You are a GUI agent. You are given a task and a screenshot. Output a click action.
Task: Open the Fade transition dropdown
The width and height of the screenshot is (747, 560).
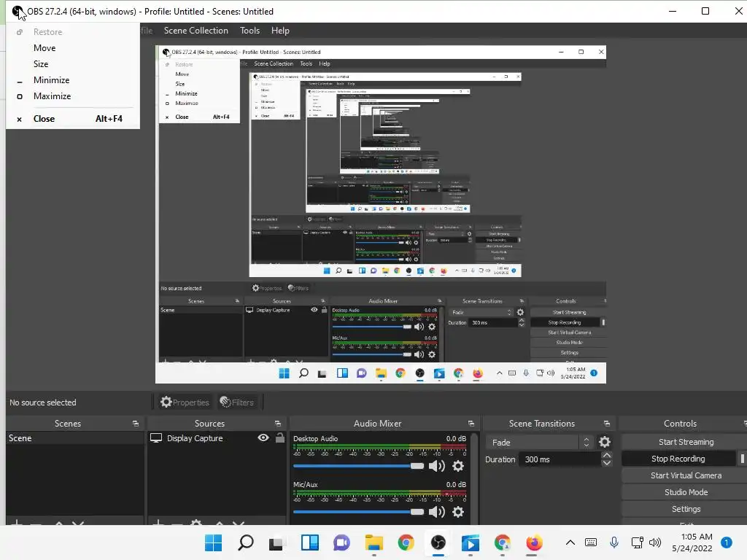click(539, 443)
